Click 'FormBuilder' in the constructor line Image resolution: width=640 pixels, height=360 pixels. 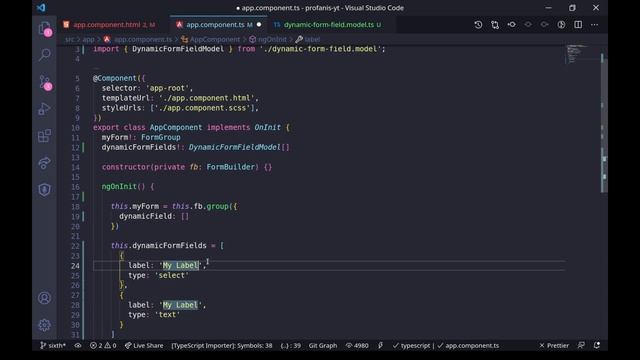(230, 167)
